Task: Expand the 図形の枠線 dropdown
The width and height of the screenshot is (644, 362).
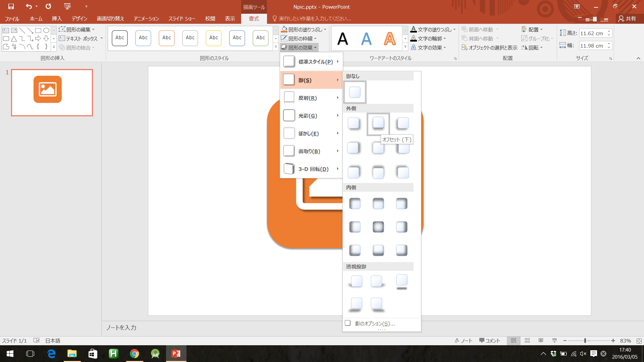Action: point(299,39)
